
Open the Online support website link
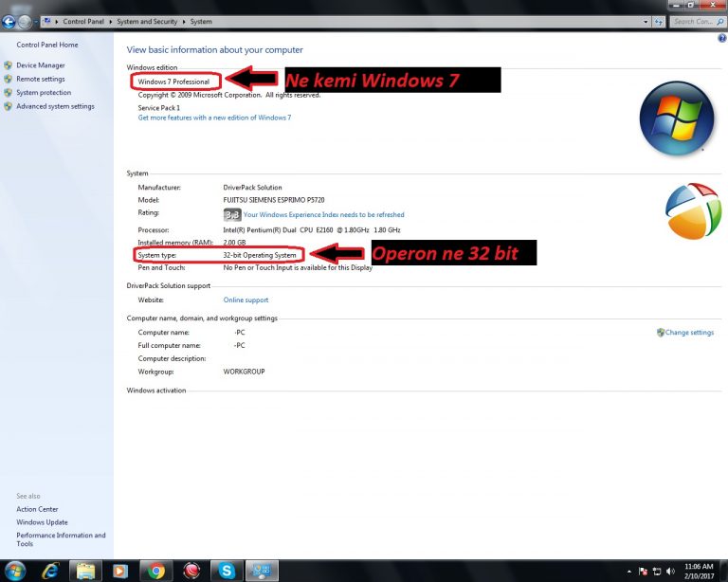pyautogui.click(x=246, y=300)
